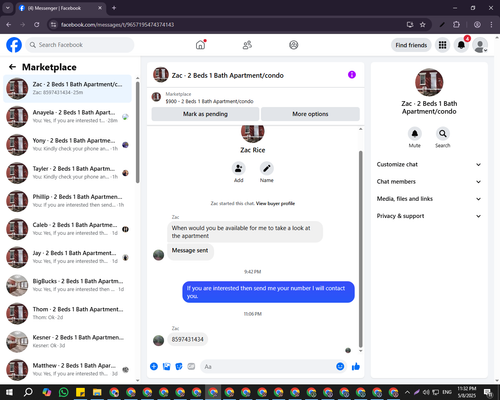Edit chat name with pencil icon
Image resolution: width=500 pixels, height=400 pixels.
[267, 168]
